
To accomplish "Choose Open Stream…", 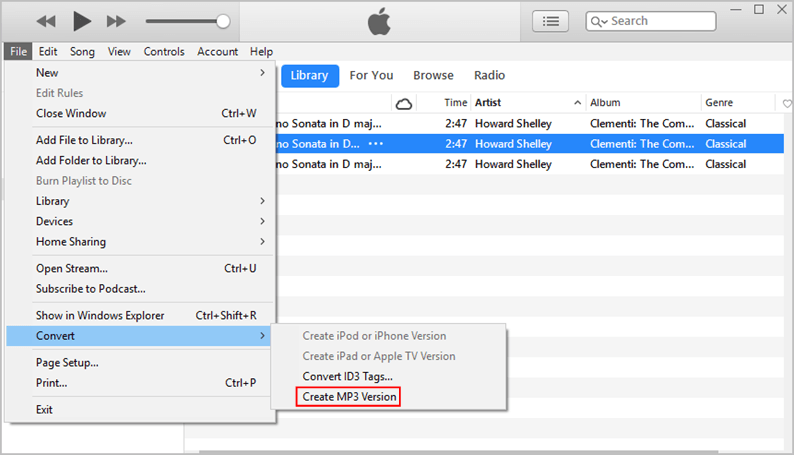I will [140, 268].
